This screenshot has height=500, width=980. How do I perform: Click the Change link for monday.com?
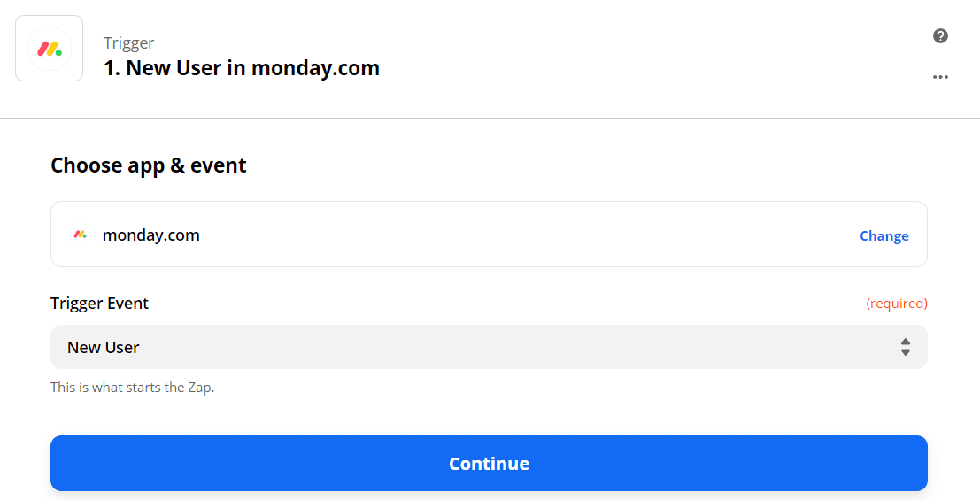pyautogui.click(x=884, y=236)
